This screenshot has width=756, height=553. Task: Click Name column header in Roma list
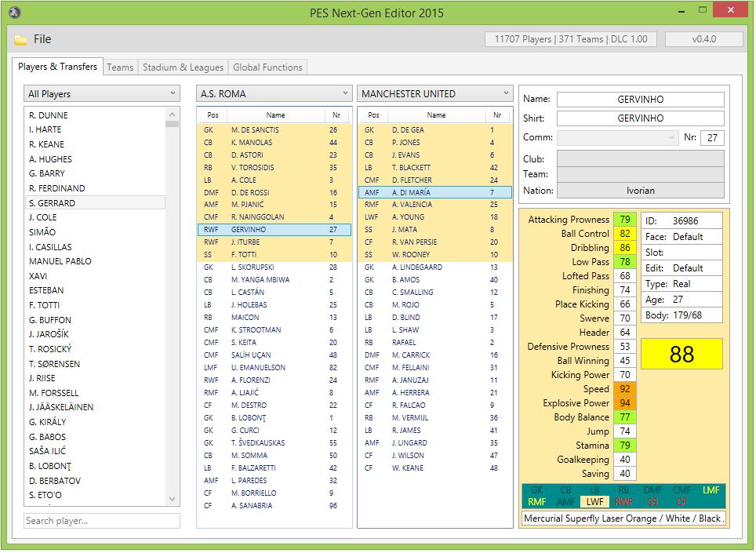pos(276,115)
